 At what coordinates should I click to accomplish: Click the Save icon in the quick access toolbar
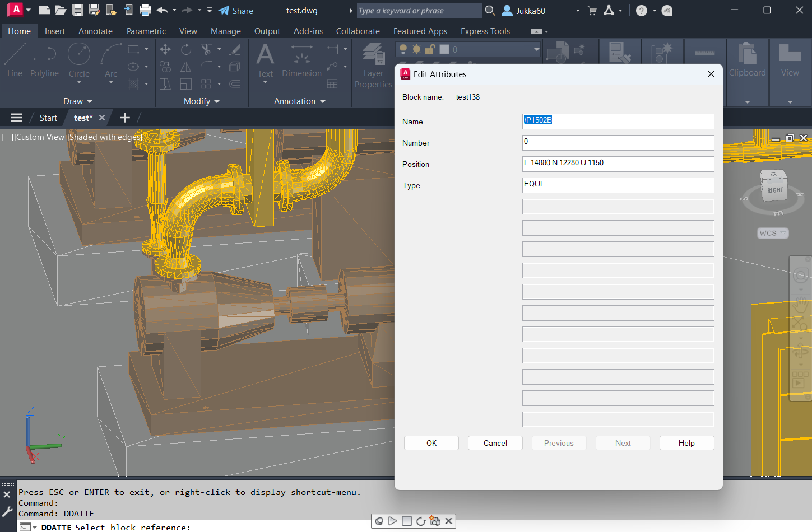[x=78, y=10]
